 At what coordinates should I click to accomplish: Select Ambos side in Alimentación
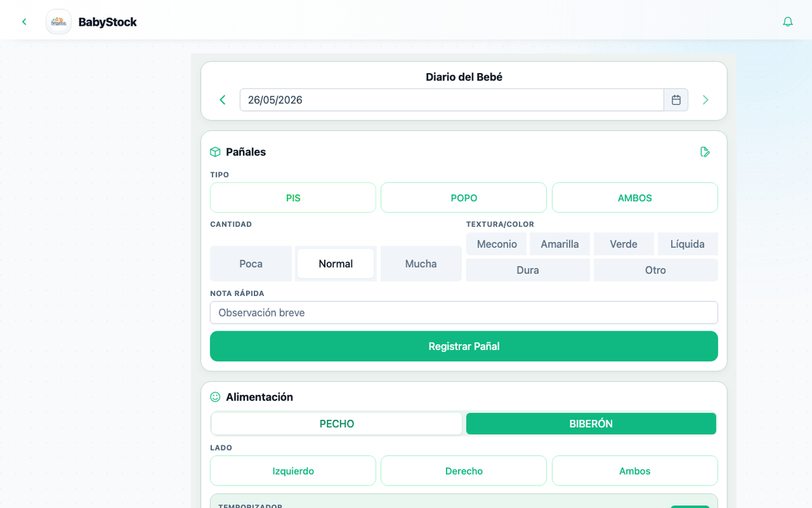[x=635, y=471]
